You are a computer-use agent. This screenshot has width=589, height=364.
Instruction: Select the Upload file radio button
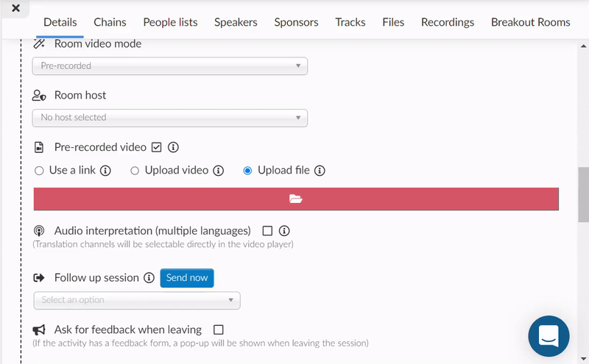coord(247,171)
